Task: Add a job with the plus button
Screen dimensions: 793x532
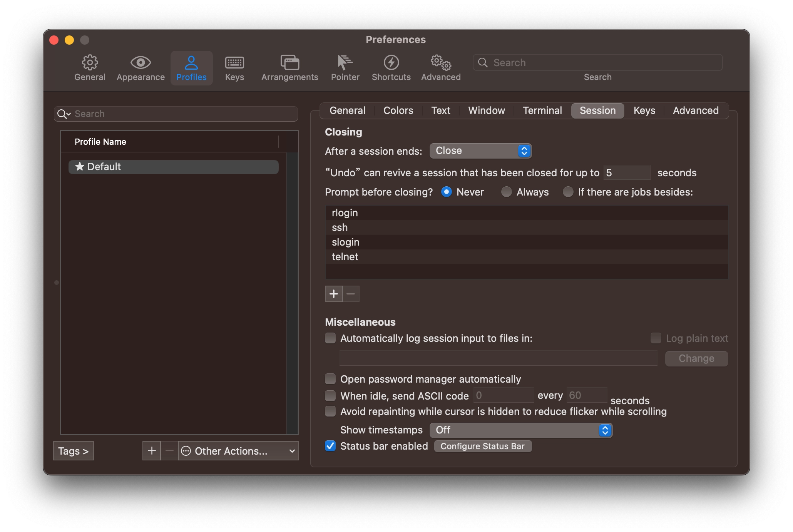Action: pyautogui.click(x=333, y=294)
